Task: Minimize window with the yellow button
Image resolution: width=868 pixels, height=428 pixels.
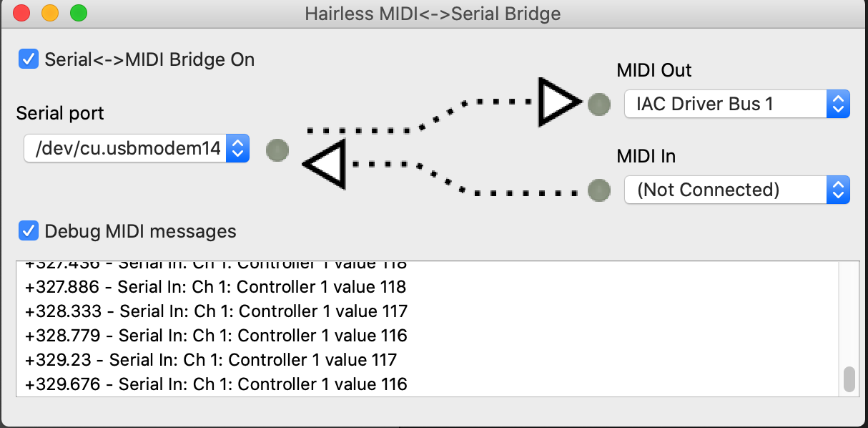Action: pyautogui.click(x=49, y=13)
